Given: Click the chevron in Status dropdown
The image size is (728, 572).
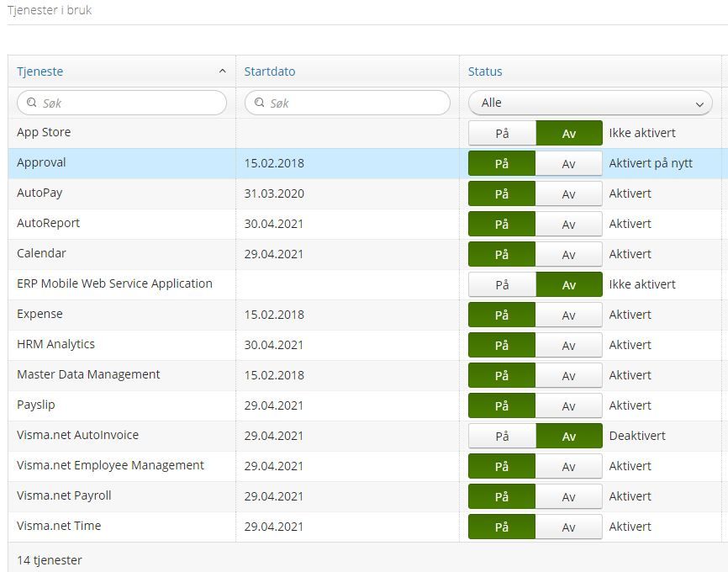Looking at the screenshot, I should [x=699, y=104].
